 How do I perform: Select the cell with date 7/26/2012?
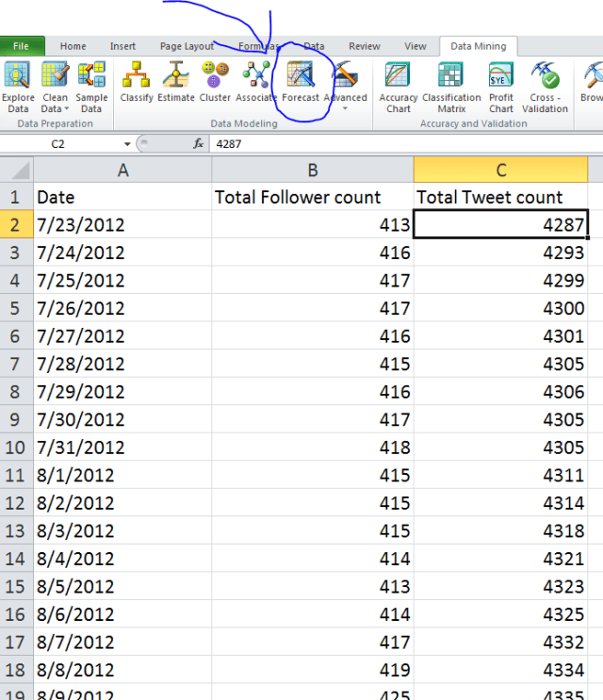[122, 308]
